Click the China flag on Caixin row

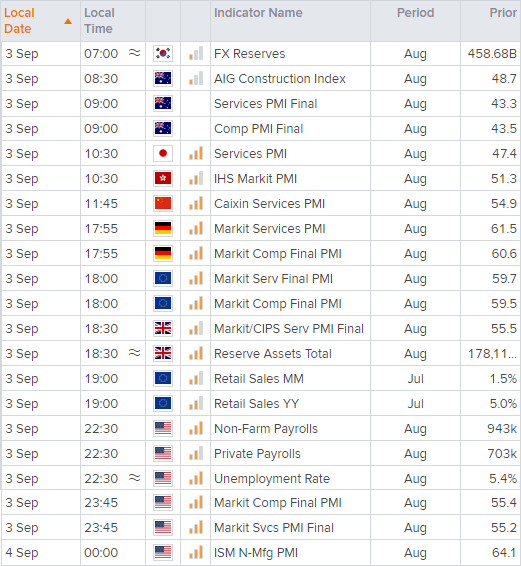(x=163, y=203)
